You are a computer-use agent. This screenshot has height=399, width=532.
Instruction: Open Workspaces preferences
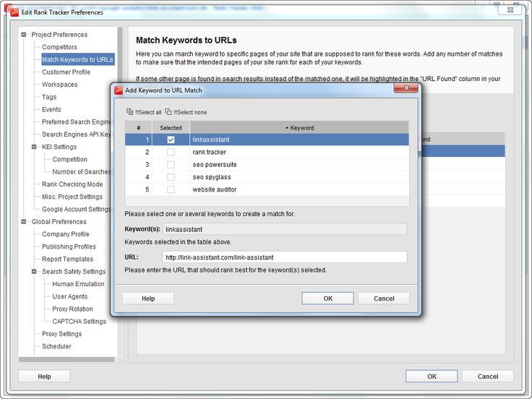tap(60, 85)
